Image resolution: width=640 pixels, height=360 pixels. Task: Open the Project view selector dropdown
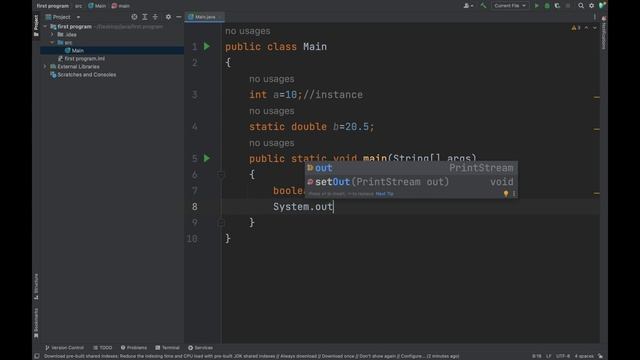(x=63, y=17)
